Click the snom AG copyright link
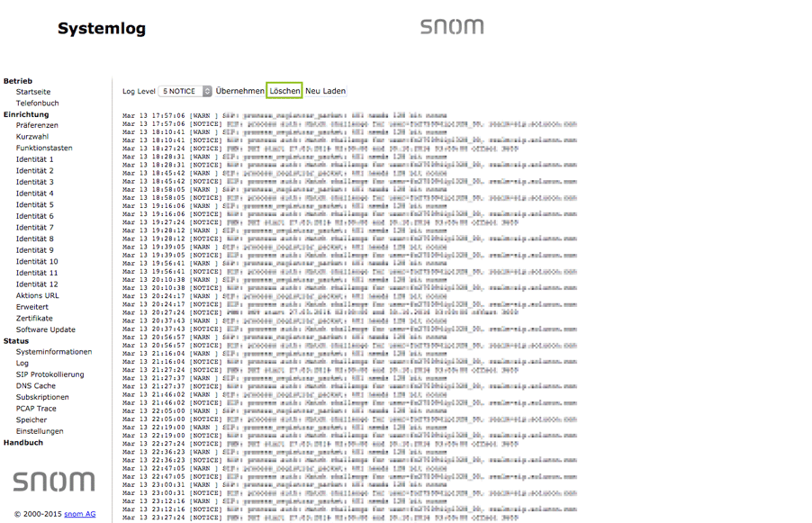The width and height of the screenshot is (812, 523). pyautogui.click(x=79, y=514)
